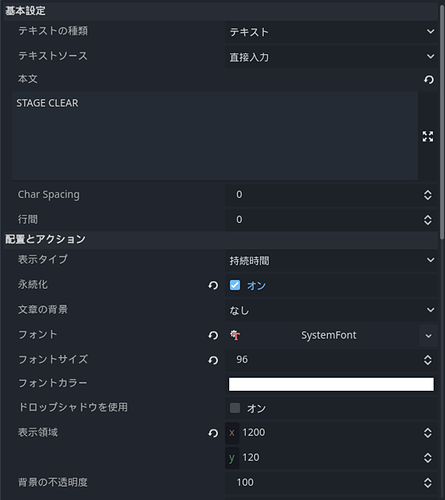Open the テキストの種類 dropdown
Viewport: 445px width, 500px height.
pos(331,32)
